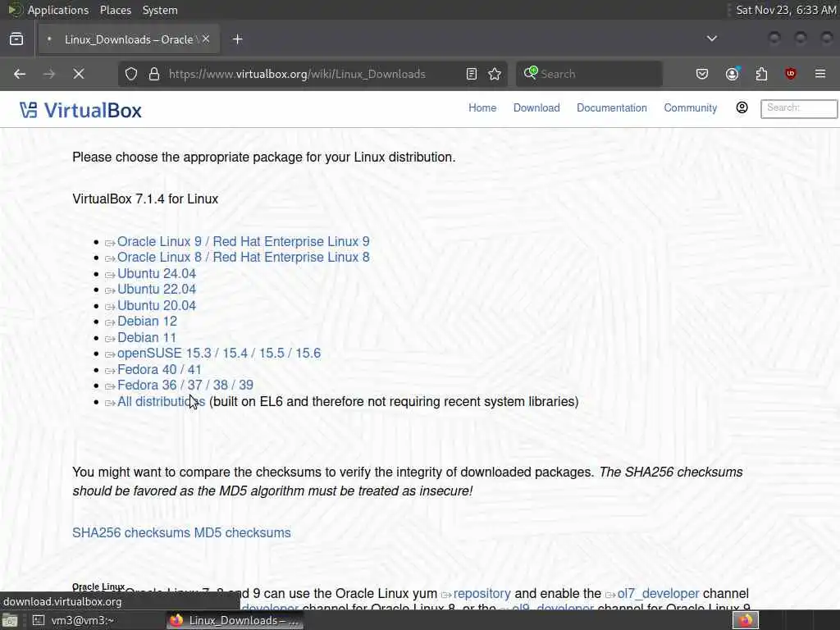
Task: Open the System menu
Action: pos(160,10)
